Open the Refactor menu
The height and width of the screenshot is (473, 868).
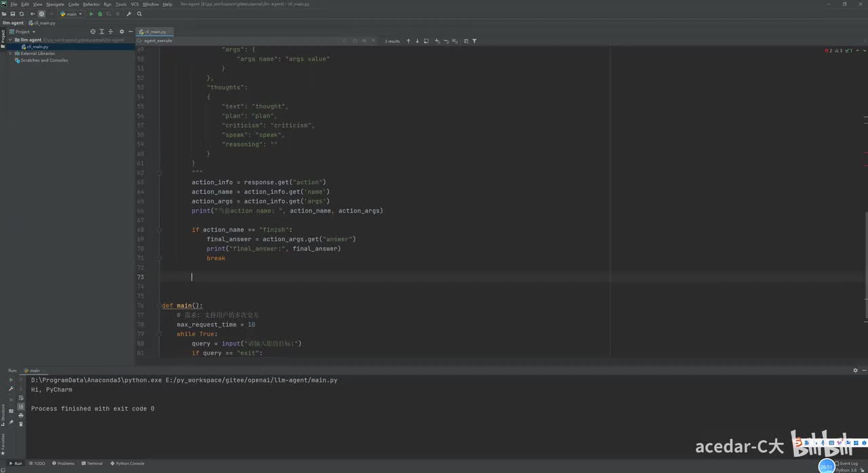91,4
